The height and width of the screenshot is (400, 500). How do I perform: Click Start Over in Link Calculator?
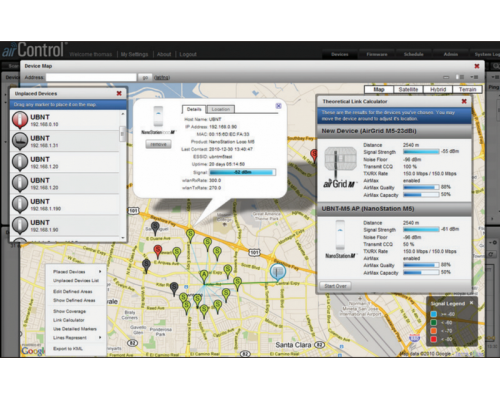[335, 286]
